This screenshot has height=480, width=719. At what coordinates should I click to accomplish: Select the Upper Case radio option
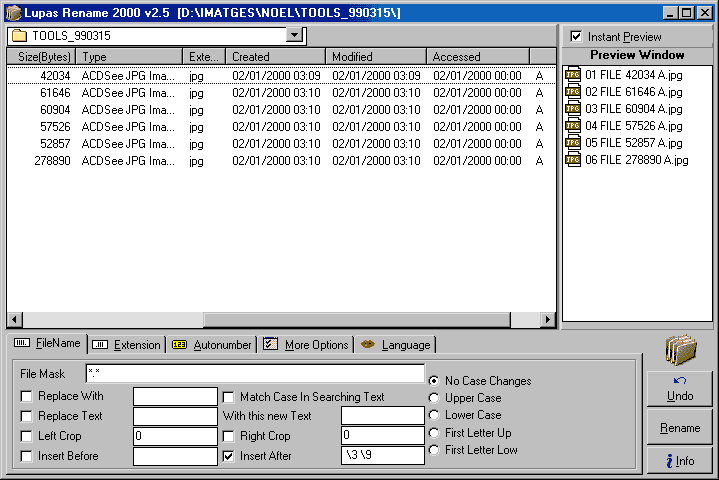tap(433, 398)
